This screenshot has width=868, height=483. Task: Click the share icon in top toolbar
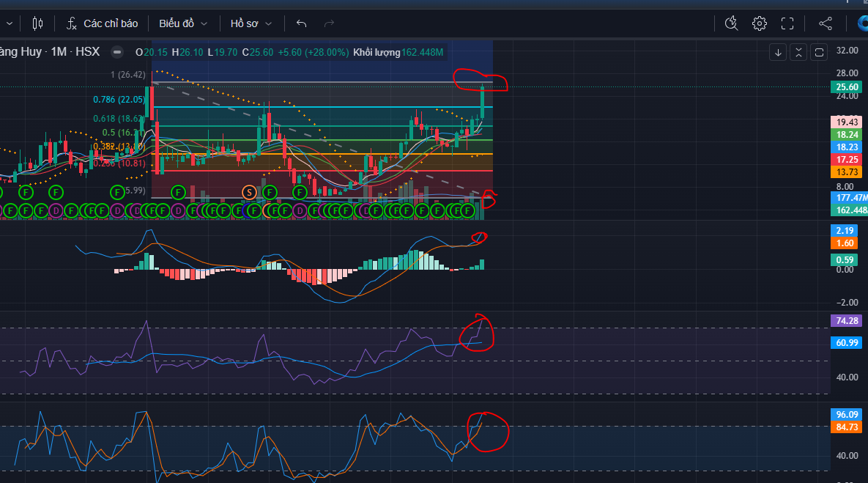tap(826, 23)
